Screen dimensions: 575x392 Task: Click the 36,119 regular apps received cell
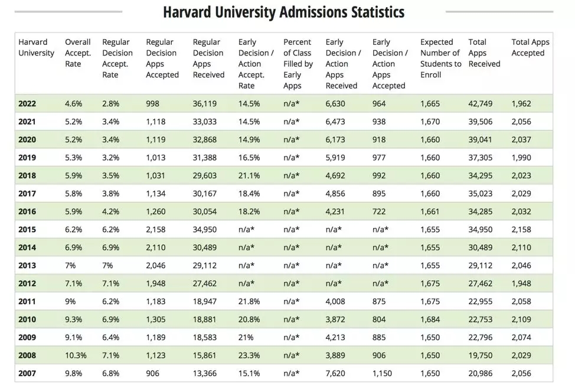[x=205, y=104]
